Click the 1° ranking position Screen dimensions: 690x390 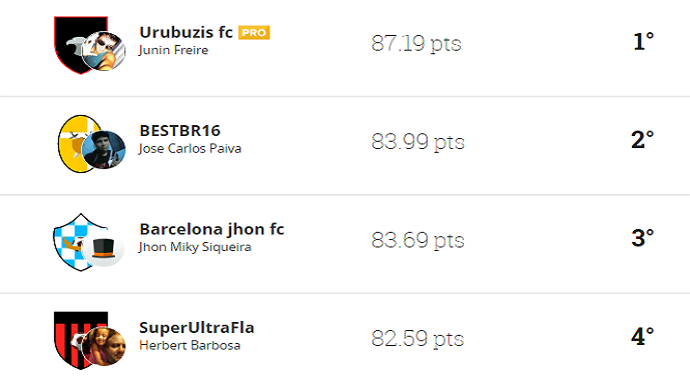click(643, 41)
